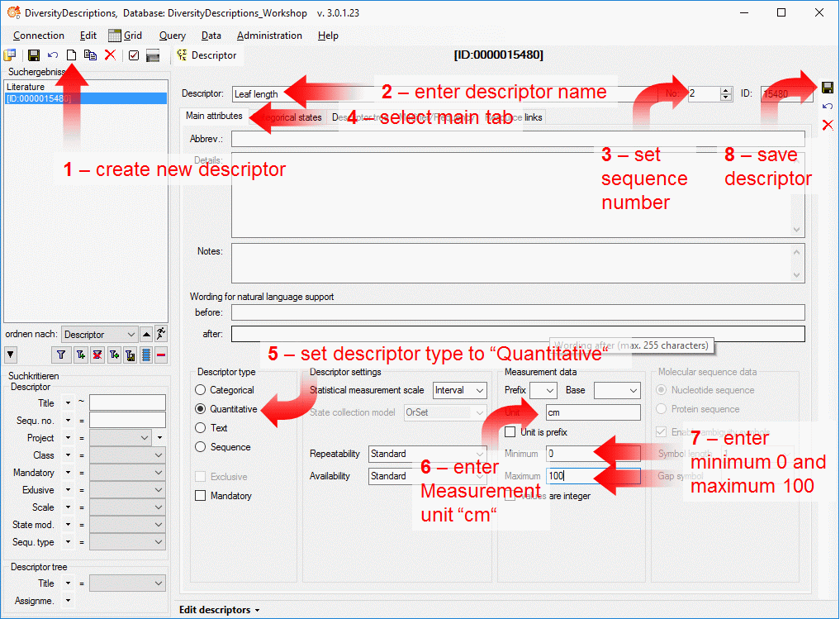Open the Title operator dropdown arrow
This screenshot has width=840, height=619.
(68, 402)
